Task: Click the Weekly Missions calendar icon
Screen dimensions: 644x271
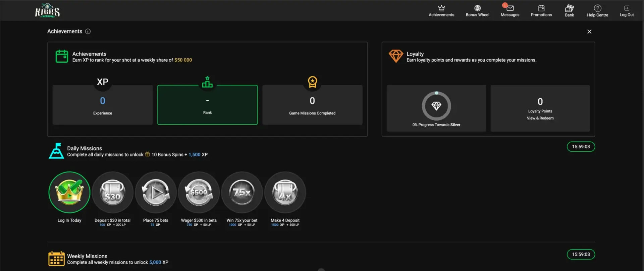Action: tap(56, 258)
